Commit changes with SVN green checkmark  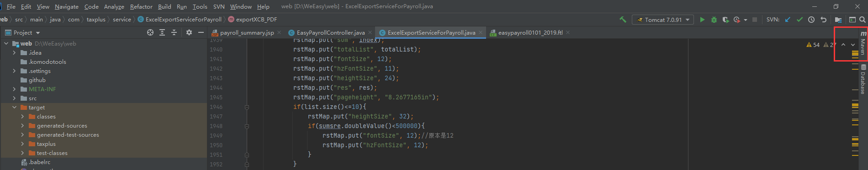click(799, 20)
